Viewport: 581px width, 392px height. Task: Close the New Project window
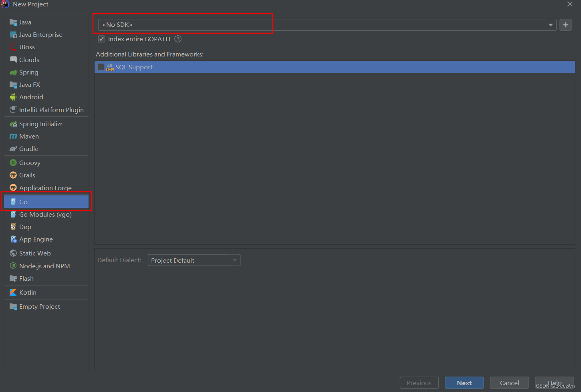pyautogui.click(x=569, y=4)
